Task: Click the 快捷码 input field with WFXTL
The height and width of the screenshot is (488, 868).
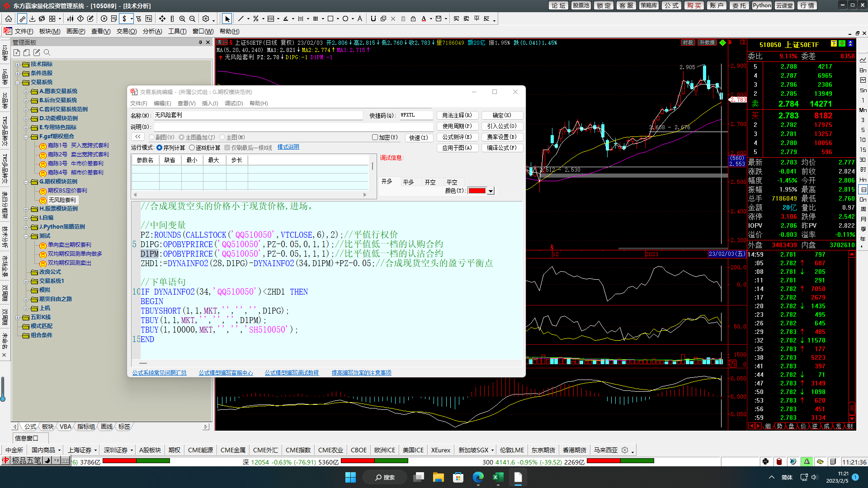Action: 416,115
